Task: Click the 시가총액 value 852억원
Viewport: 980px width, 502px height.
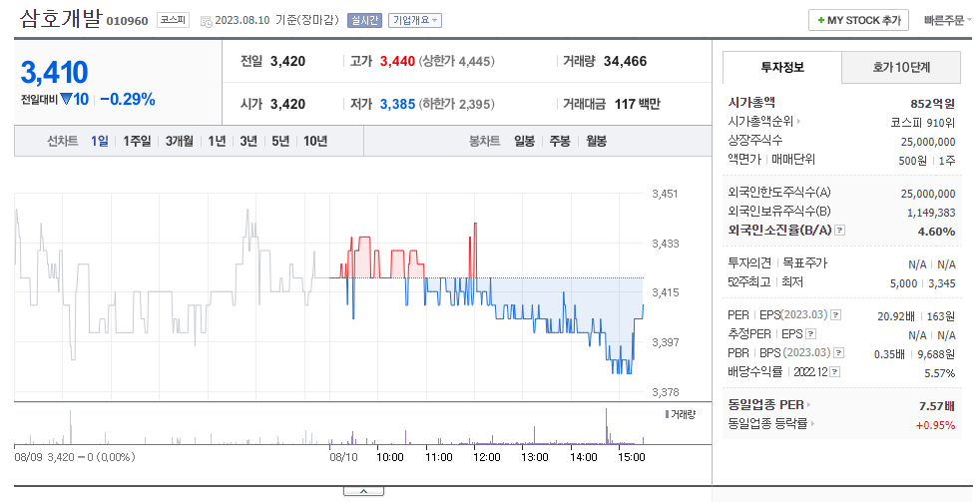Action: tap(932, 104)
